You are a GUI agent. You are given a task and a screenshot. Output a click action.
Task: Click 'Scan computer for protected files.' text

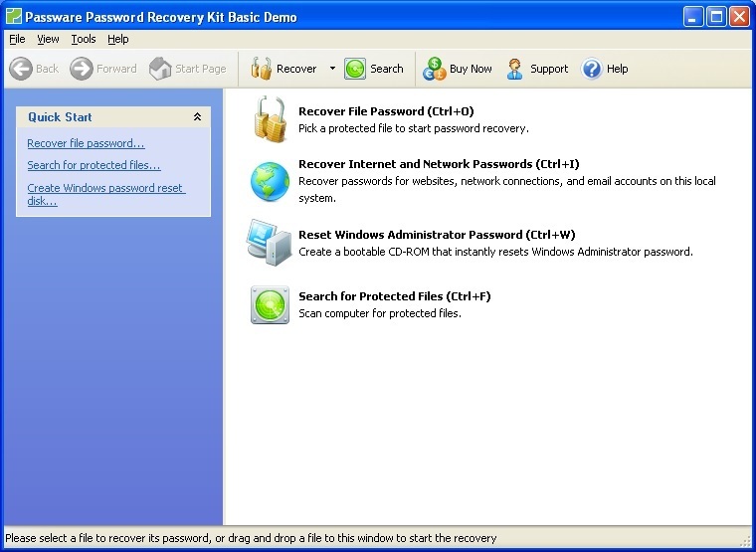coord(380,313)
